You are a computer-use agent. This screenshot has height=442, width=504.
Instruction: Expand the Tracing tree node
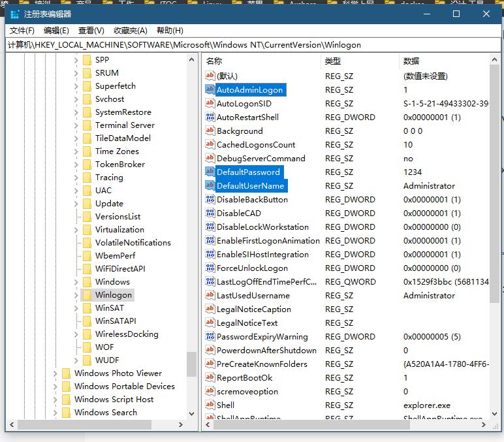pyautogui.click(x=76, y=178)
